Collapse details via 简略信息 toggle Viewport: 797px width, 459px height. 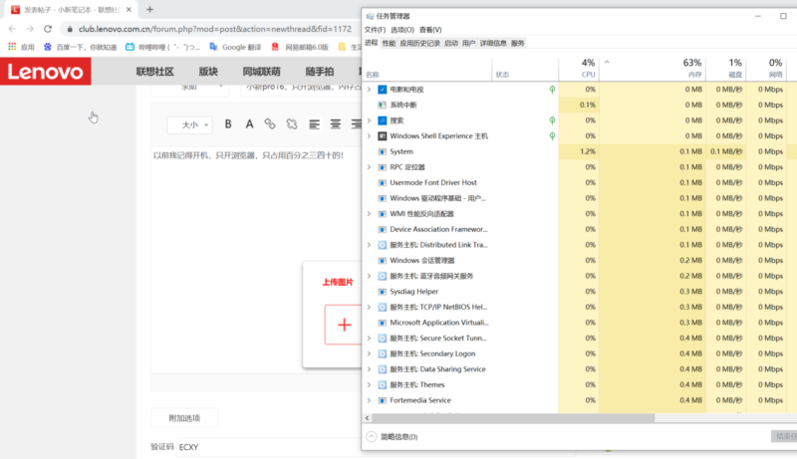pos(392,437)
